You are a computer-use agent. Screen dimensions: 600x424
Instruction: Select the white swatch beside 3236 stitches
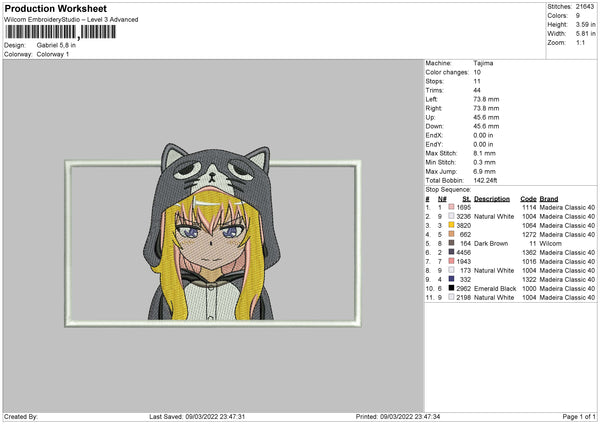point(451,216)
